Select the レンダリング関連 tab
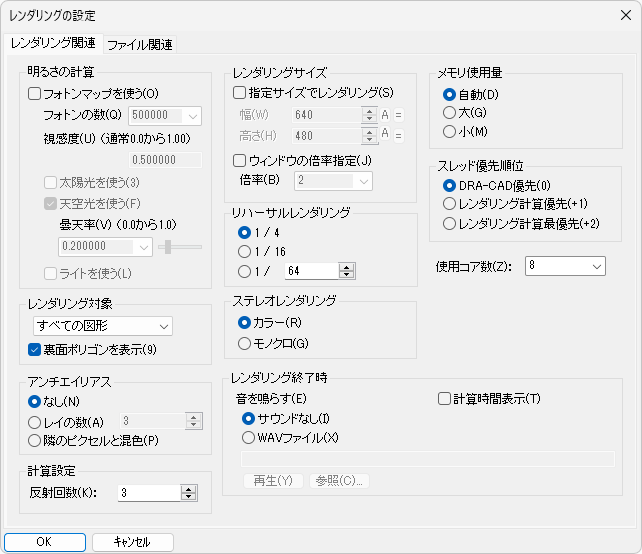The image size is (642, 554). [53, 43]
